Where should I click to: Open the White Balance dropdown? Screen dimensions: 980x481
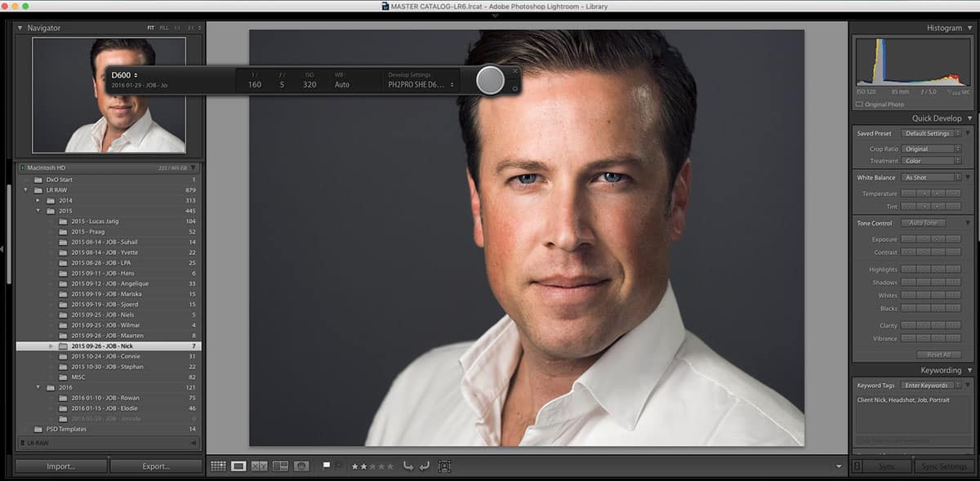coord(929,177)
